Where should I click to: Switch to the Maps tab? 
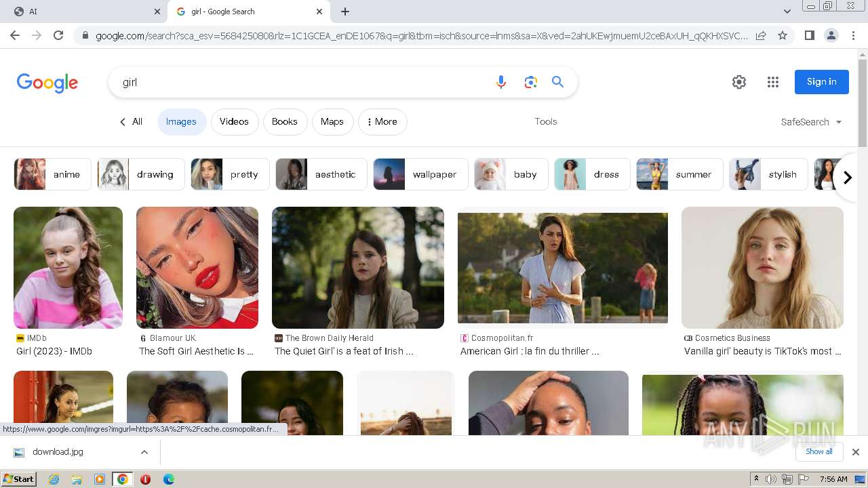332,122
